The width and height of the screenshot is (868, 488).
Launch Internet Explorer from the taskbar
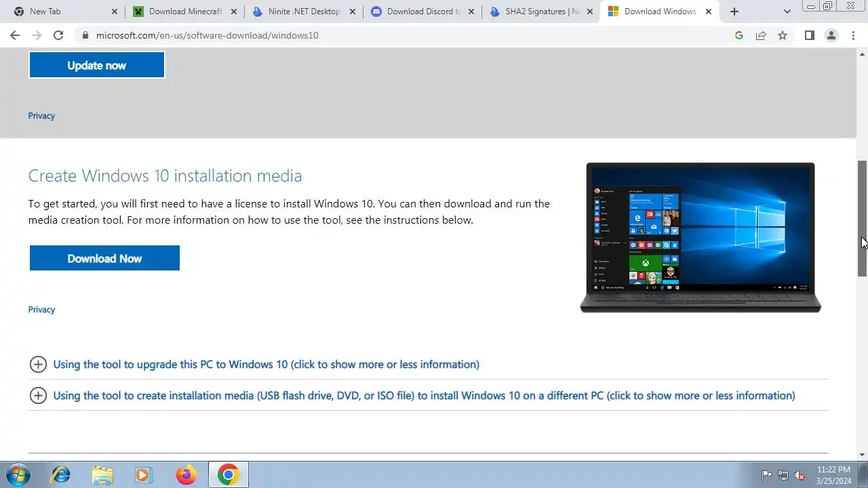[x=61, y=475]
